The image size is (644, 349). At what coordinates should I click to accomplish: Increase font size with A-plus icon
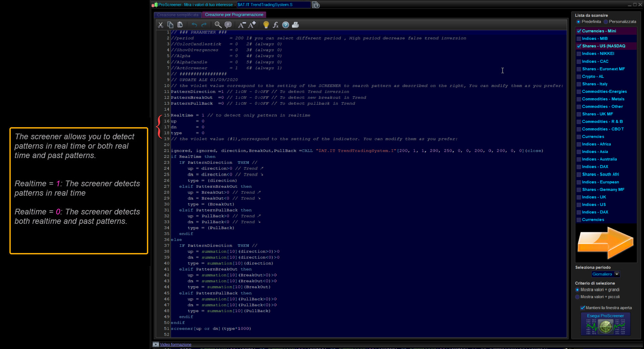pyautogui.click(x=252, y=25)
